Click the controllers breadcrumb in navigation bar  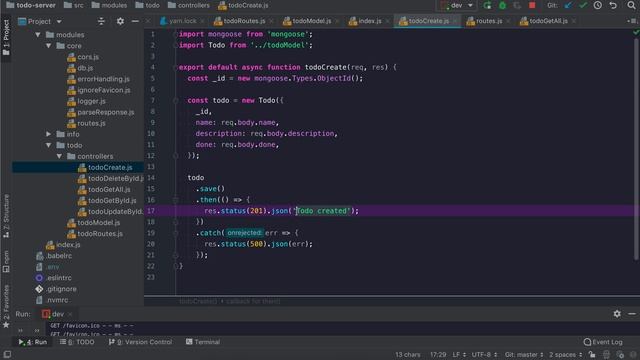click(x=189, y=5)
